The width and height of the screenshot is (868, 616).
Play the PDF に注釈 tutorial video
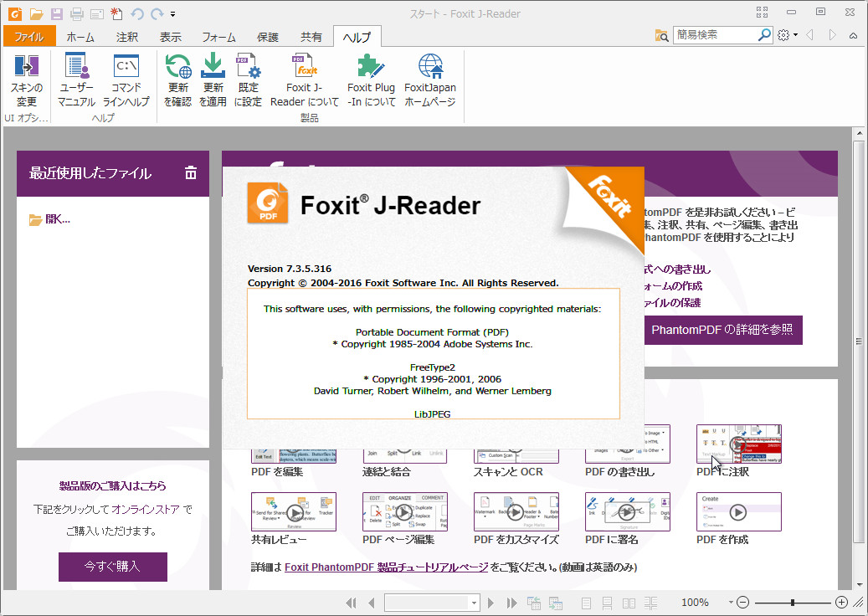pyautogui.click(x=738, y=444)
